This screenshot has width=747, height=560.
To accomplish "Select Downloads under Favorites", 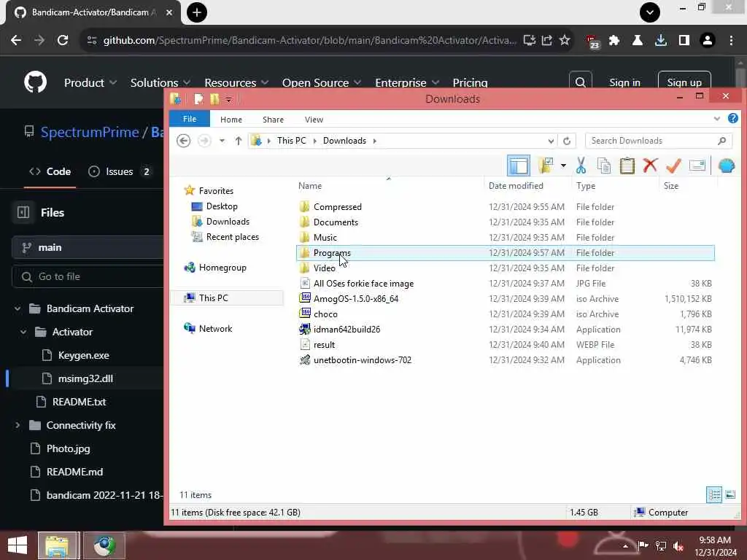I will click(228, 222).
